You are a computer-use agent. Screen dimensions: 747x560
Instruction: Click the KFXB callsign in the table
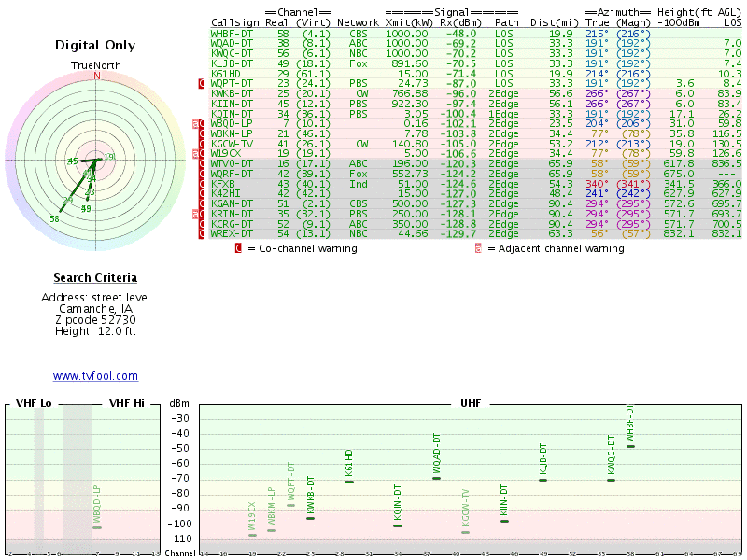tap(222, 184)
